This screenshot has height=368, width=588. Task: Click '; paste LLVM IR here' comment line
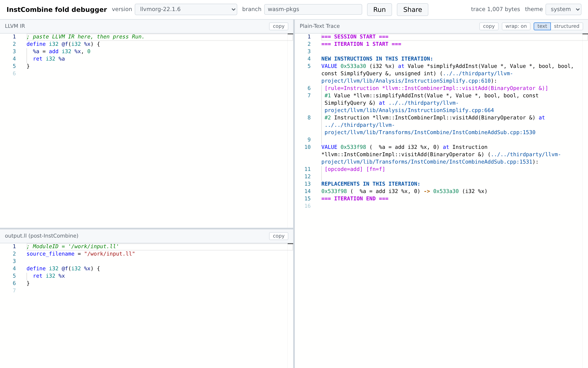point(85,37)
